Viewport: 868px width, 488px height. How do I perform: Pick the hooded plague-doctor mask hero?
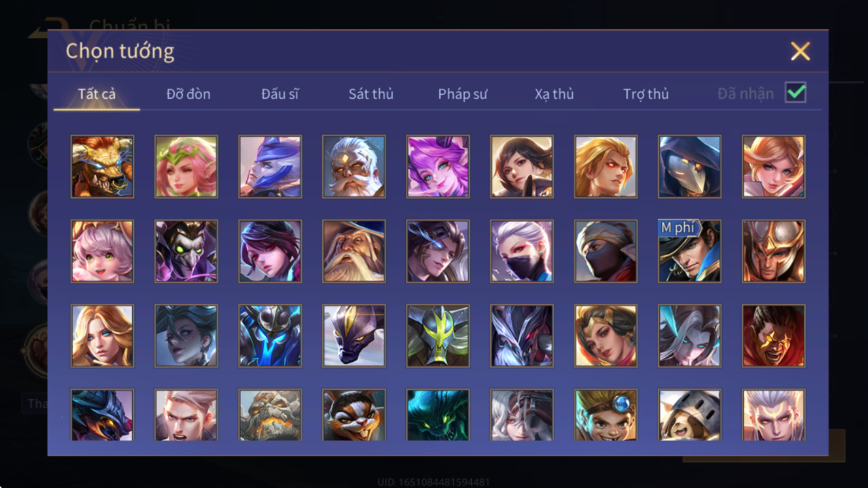[x=689, y=166]
